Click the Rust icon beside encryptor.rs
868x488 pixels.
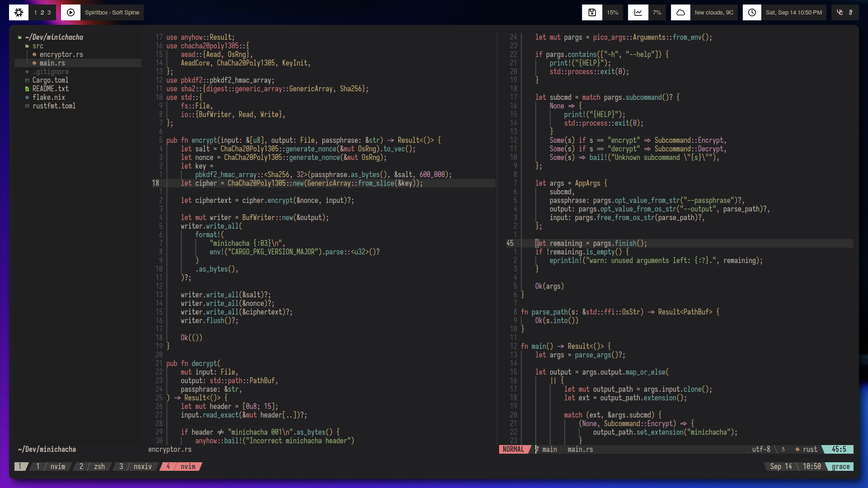pos(34,55)
